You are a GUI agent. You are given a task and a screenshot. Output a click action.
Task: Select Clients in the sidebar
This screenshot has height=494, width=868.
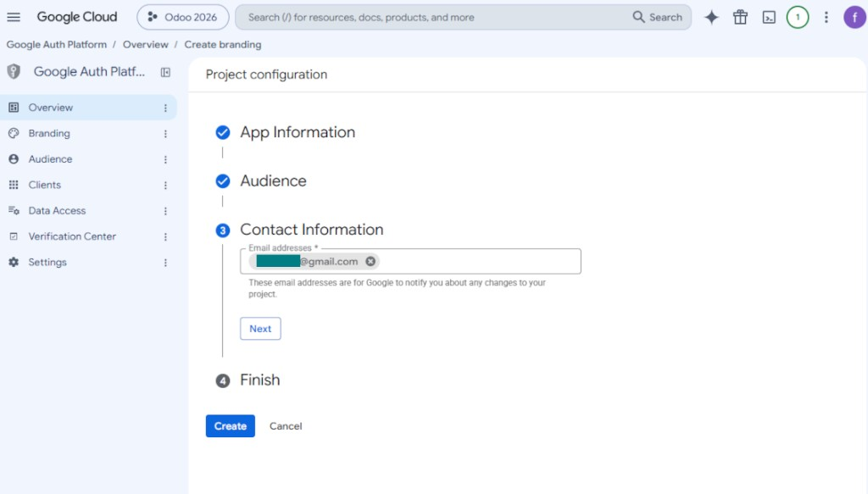click(x=88, y=185)
